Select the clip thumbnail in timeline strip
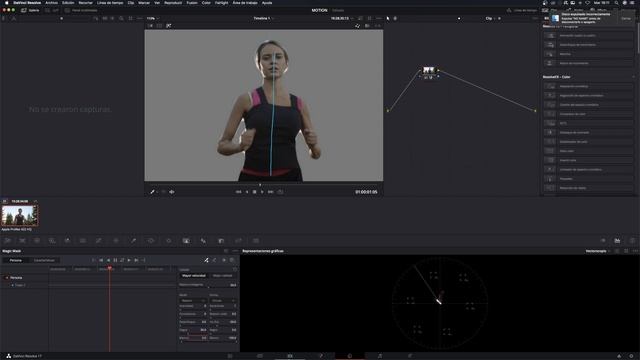 pos(20,216)
